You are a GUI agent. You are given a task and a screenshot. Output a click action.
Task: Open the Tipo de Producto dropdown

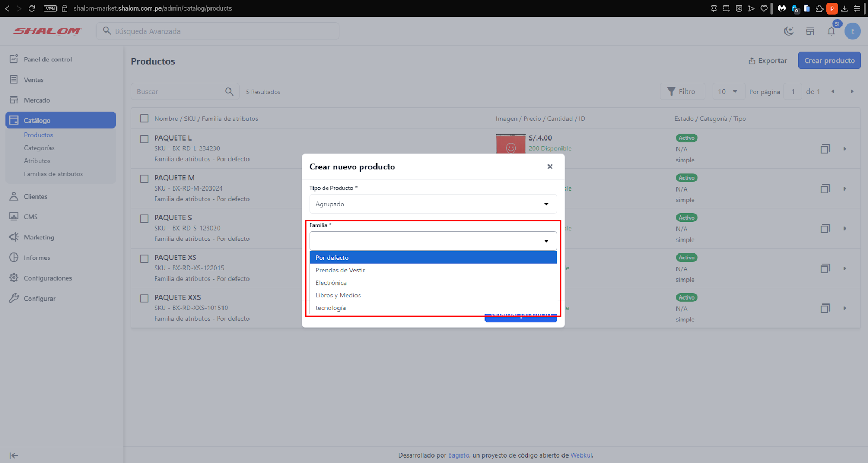[x=433, y=204]
